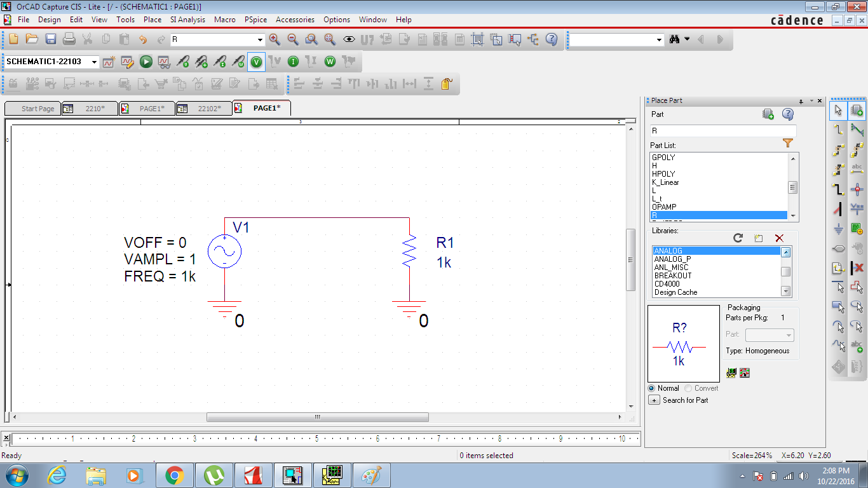This screenshot has width=868, height=488.
Task: Select OPAMP in the Part List
Action: (664, 207)
